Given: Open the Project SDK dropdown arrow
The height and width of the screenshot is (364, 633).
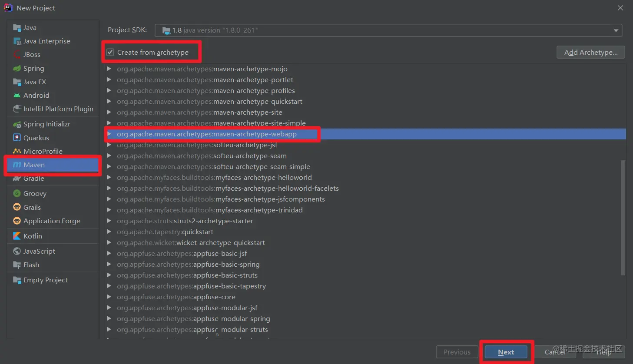Looking at the screenshot, I should tap(616, 30).
